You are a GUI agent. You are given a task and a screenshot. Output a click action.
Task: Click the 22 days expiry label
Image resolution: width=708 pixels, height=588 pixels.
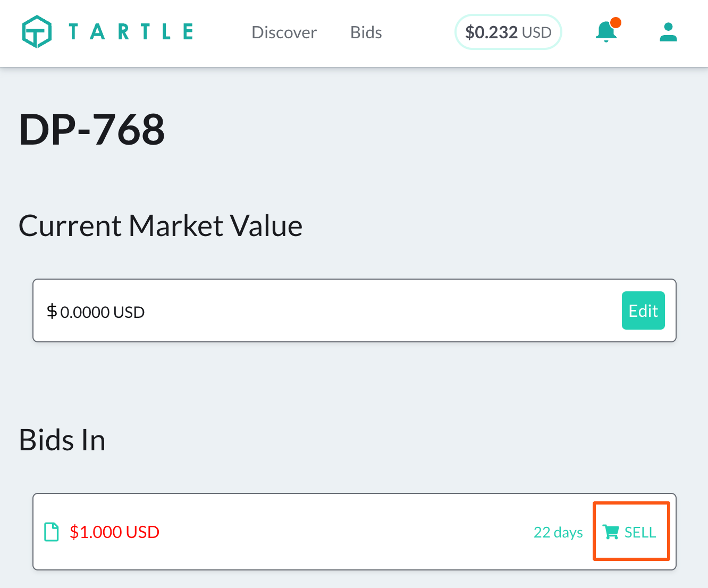point(558,532)
